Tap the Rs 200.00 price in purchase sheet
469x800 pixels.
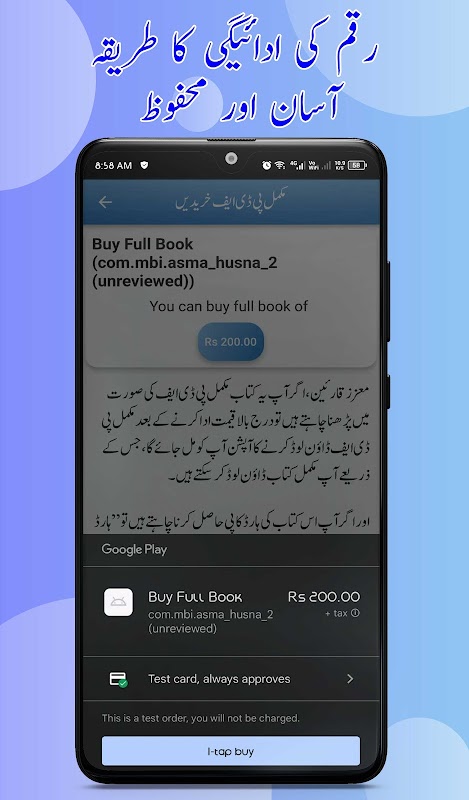click(324, 597)
